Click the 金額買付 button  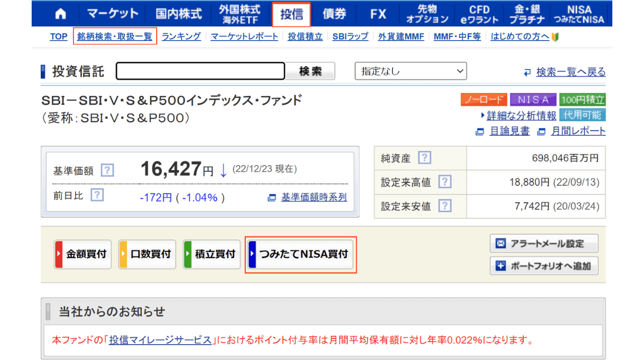(x=83, y=254)
